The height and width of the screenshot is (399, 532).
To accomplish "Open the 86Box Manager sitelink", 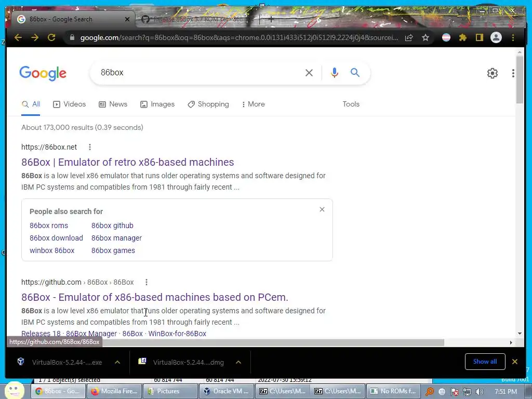I will (x=91, y=334).
